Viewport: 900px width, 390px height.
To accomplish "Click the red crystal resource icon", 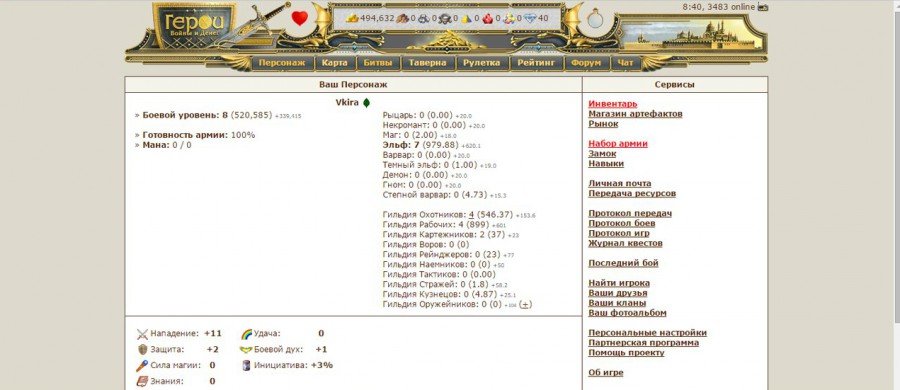I will pyautogui.click(x=487, y=18).
